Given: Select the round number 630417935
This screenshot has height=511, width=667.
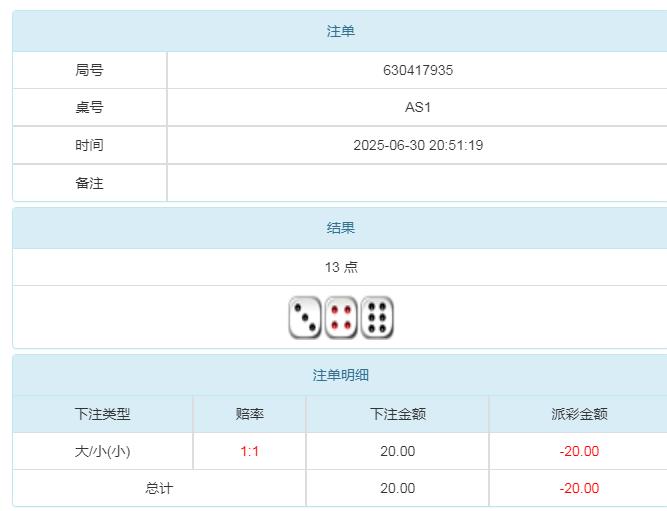Looking at the screenshot, I should [x=418, y=70].
